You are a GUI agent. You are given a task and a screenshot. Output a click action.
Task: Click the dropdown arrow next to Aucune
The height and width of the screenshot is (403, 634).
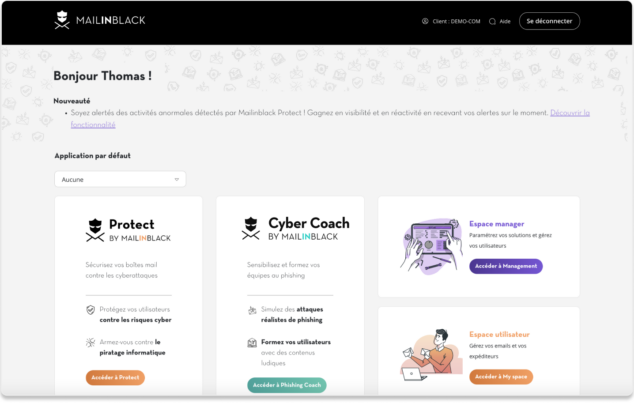coord(177,179)
